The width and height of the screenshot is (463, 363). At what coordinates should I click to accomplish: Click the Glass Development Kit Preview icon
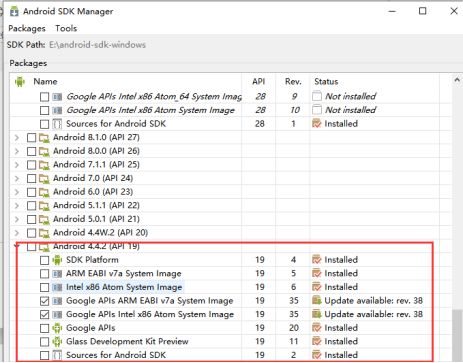[57, 342]
